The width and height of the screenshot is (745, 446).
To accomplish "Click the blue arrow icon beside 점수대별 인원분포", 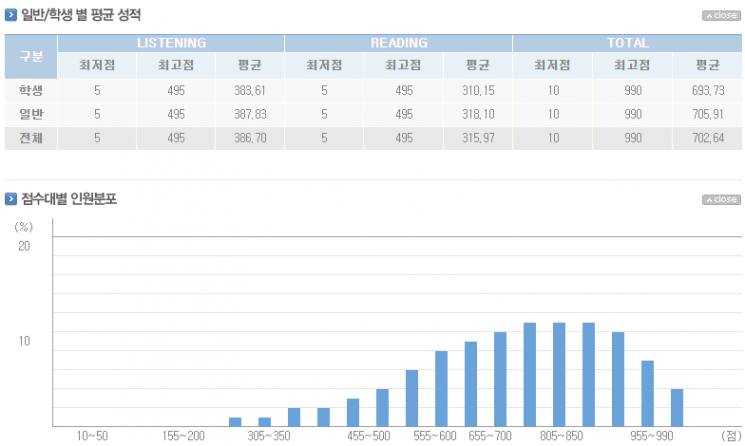I will point(10,199).
